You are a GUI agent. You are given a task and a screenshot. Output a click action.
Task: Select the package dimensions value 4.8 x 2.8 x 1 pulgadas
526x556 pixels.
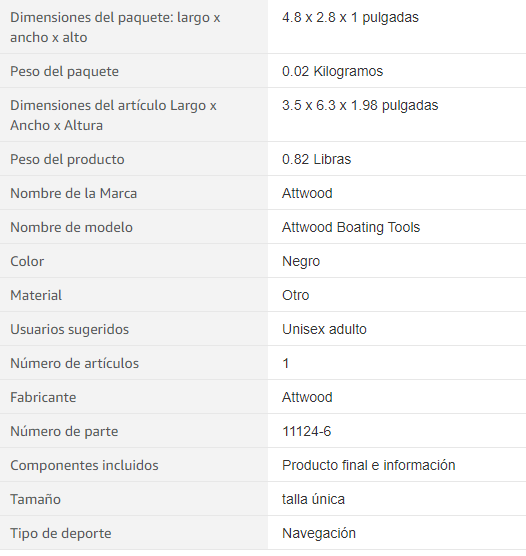350,18
